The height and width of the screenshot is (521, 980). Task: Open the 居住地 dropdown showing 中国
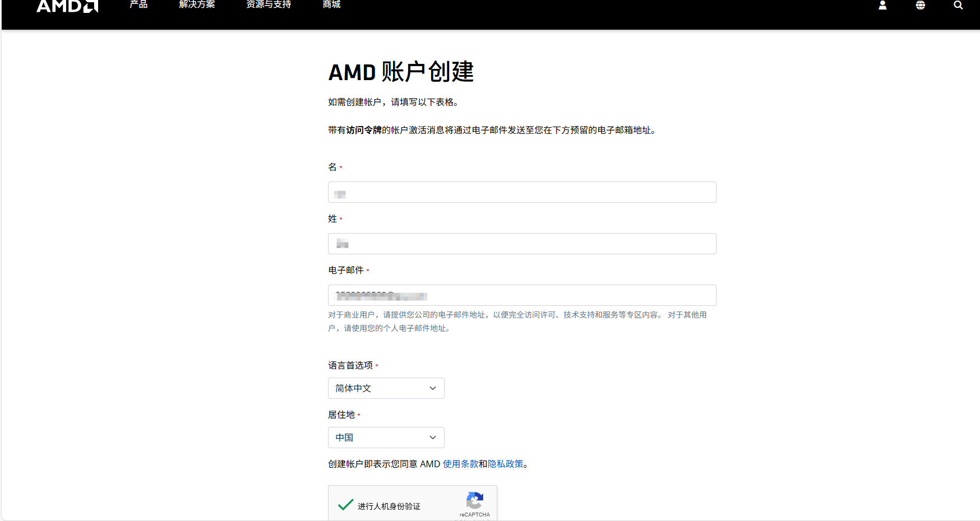[386, 438]
